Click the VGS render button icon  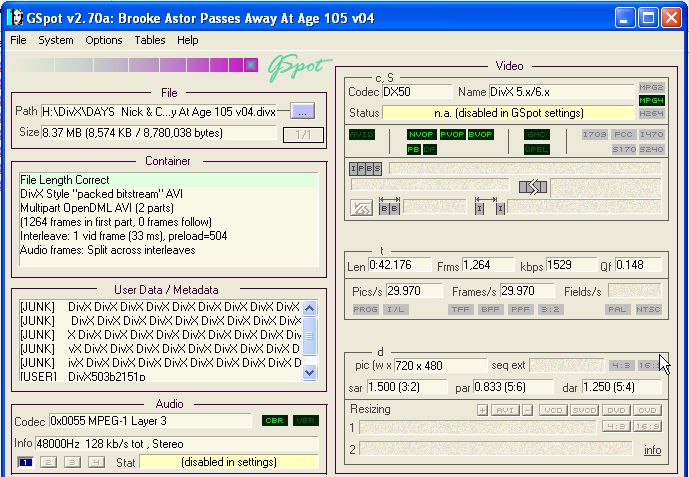(361, 208)
